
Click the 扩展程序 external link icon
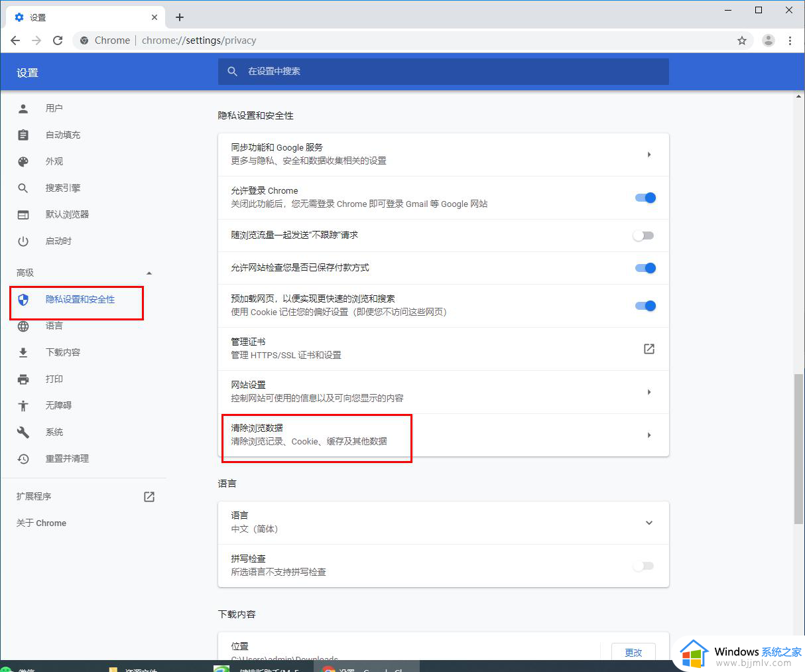pos(149,496)
